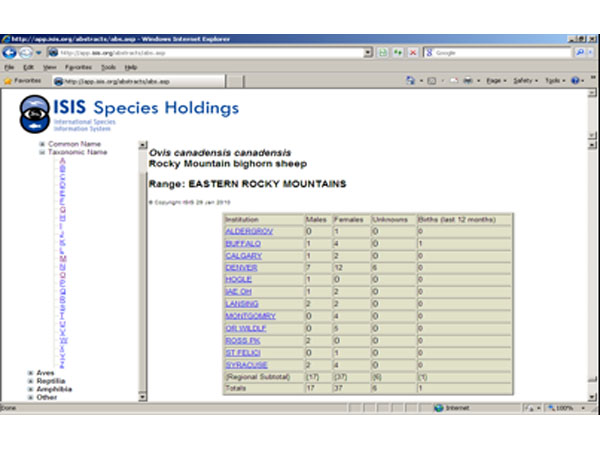
Task: Click the Favorites star icon
Action: pos(8,80)
